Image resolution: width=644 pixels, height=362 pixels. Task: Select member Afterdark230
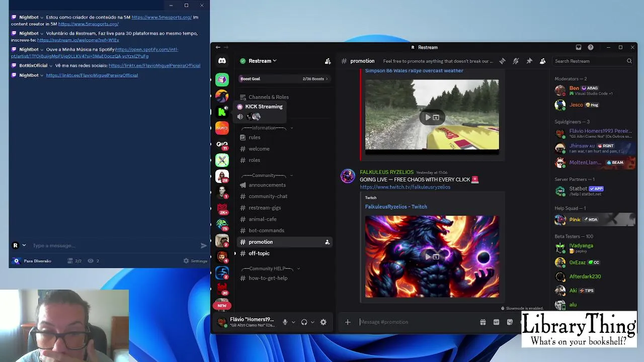point(594,277)
